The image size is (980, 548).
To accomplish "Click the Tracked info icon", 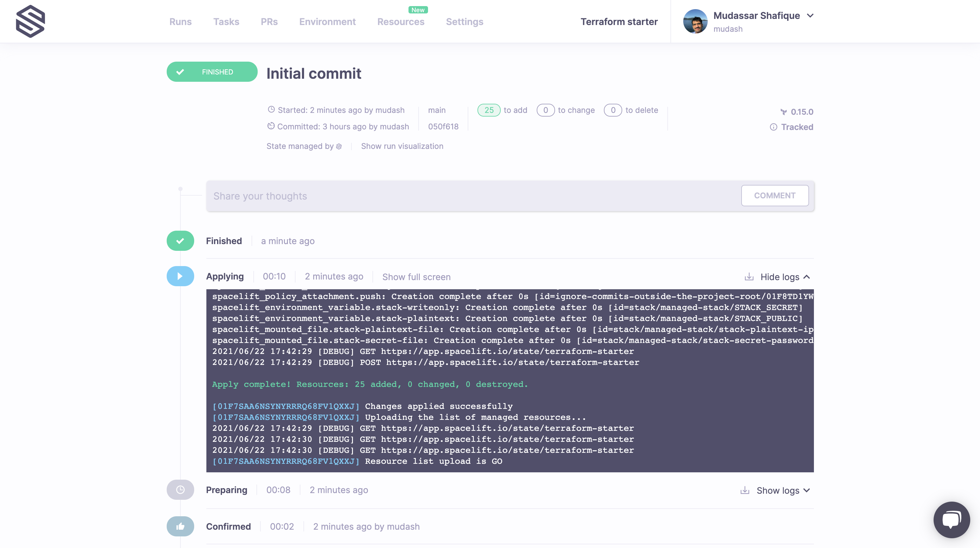I will pos(773,127).
